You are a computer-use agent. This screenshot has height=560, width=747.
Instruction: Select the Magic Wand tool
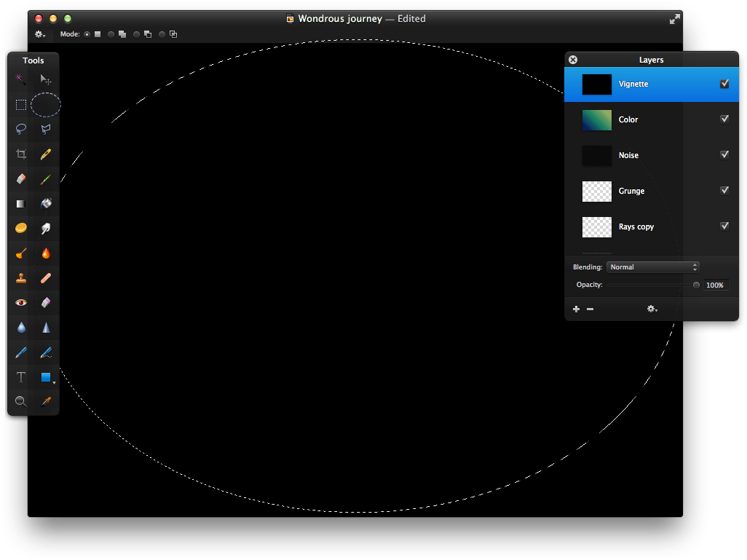[20, 80]
